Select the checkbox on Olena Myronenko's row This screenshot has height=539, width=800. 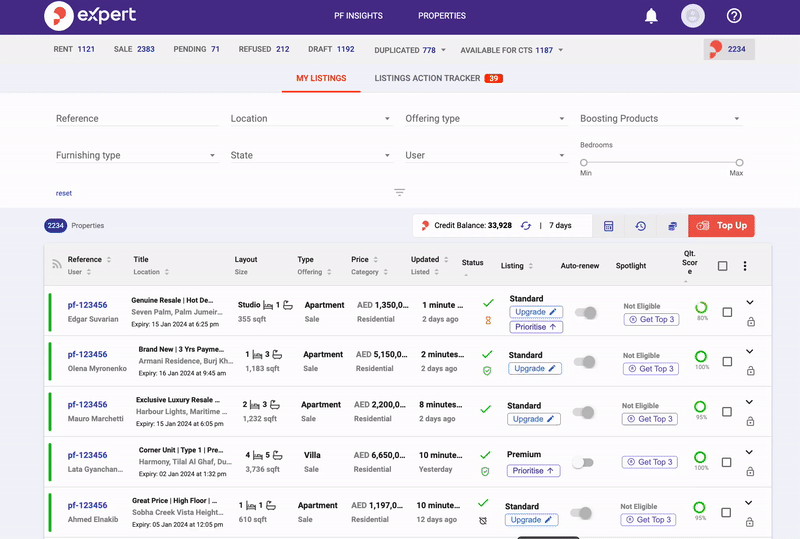(727, 362)
